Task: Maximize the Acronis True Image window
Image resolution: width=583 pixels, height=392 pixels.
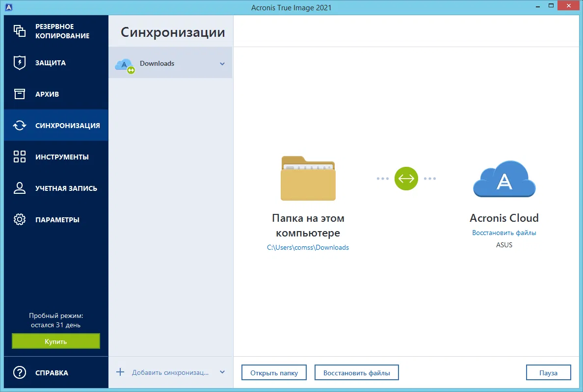Action: tap(551, 5)
